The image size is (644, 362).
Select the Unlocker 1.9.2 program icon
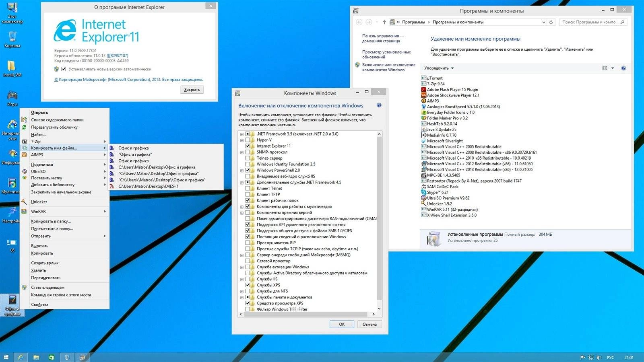(423, 204)
